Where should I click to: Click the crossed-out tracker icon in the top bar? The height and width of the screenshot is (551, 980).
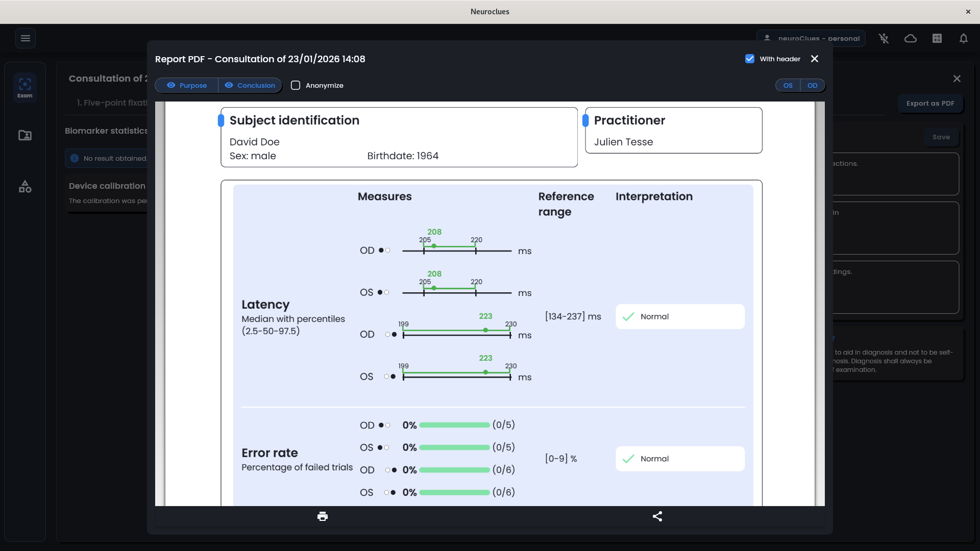pos(884,38)
